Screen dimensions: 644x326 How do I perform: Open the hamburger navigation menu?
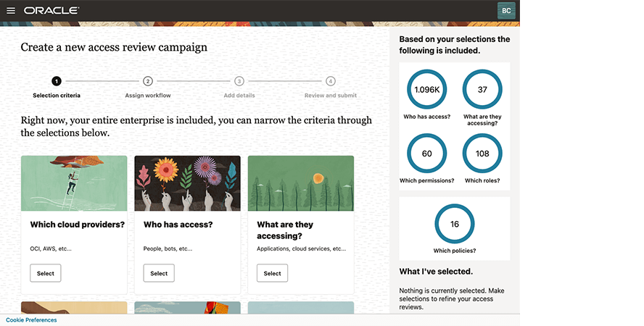(11, 11)
